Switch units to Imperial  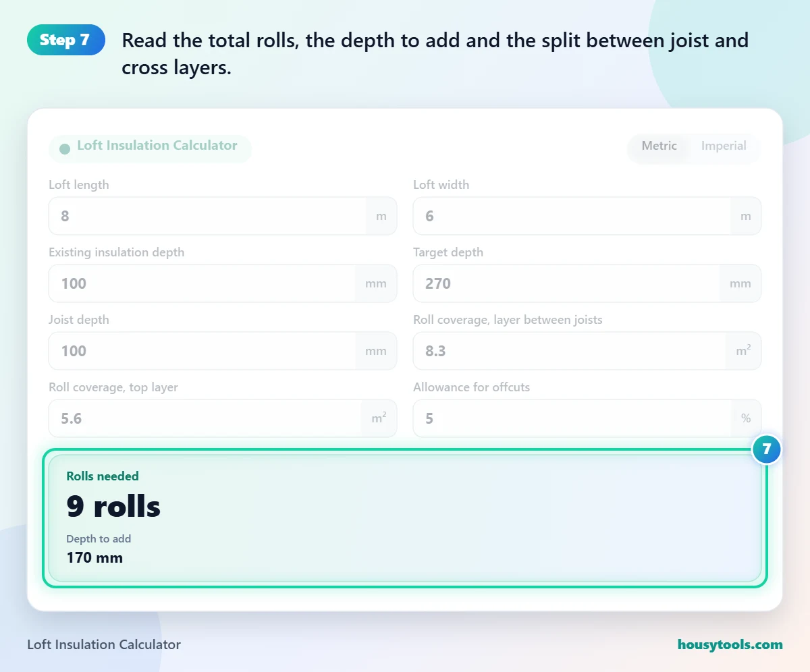724,146
